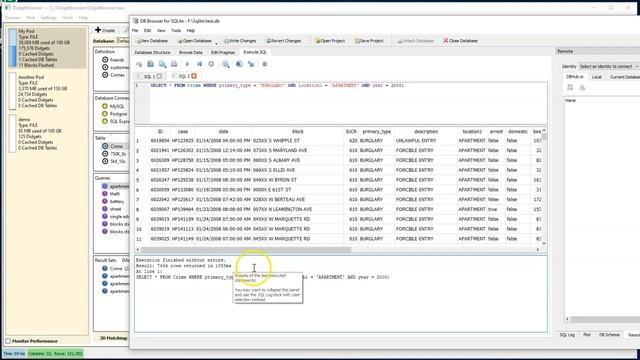
Task: Open the Edit menu in DB Browser
Action: (x=147, y=31)
